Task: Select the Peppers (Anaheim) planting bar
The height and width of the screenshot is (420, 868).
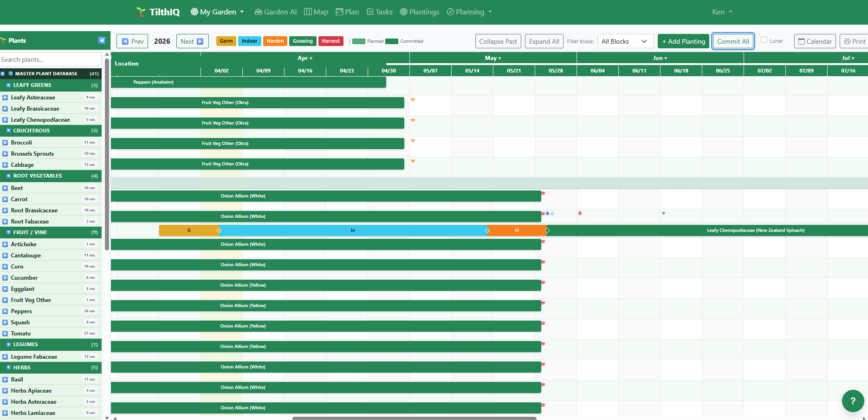Action: point(248,82)
